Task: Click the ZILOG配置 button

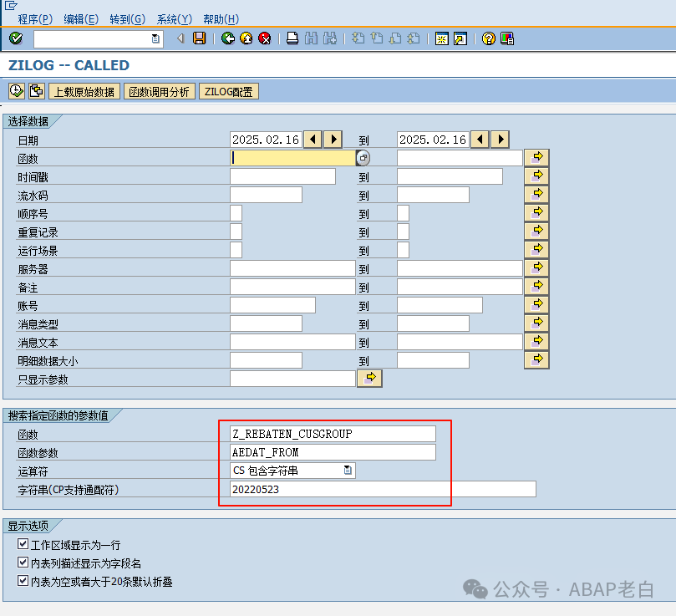Action: [228, 91]
